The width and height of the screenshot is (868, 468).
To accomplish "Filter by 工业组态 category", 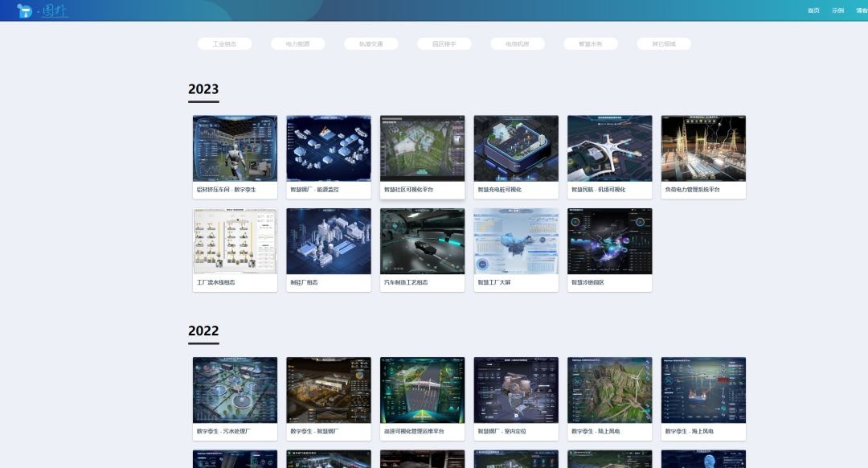I will pyautogui.click(x=224, y=44).
